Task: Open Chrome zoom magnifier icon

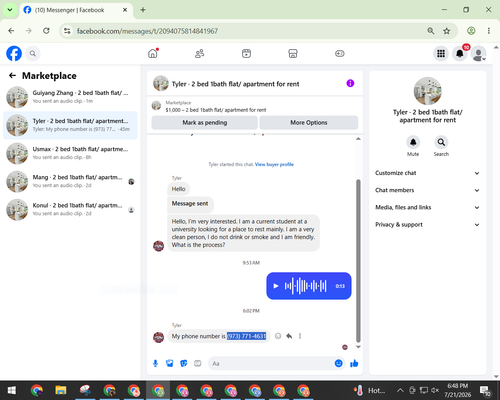Action: (431, 31)
